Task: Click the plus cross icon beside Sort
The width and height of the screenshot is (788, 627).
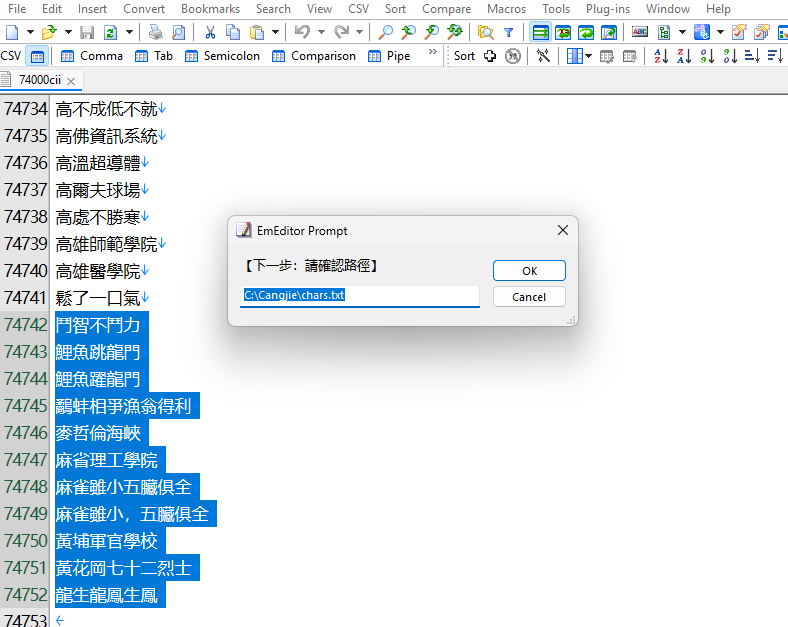Action: pyautogui.click(x=489, y=56)
